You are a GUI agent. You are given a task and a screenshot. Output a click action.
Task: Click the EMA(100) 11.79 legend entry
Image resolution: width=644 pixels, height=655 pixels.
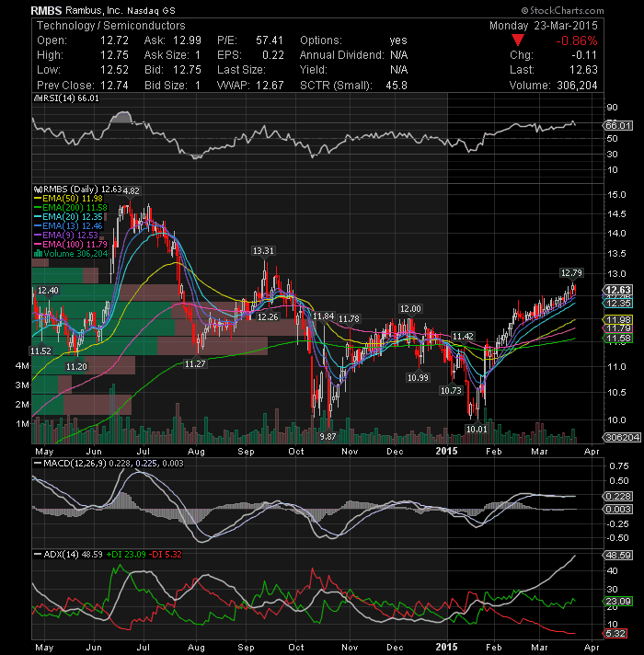point(71,245)
